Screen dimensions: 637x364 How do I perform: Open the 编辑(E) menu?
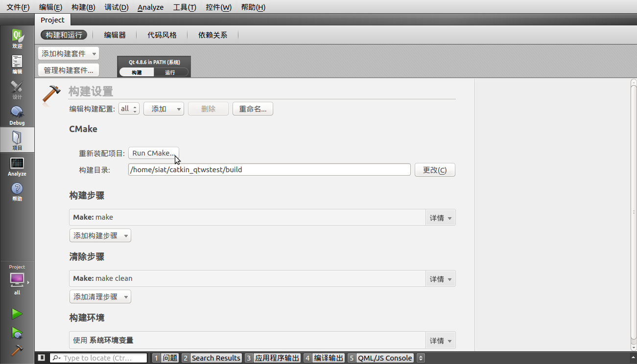click(50, 7)
